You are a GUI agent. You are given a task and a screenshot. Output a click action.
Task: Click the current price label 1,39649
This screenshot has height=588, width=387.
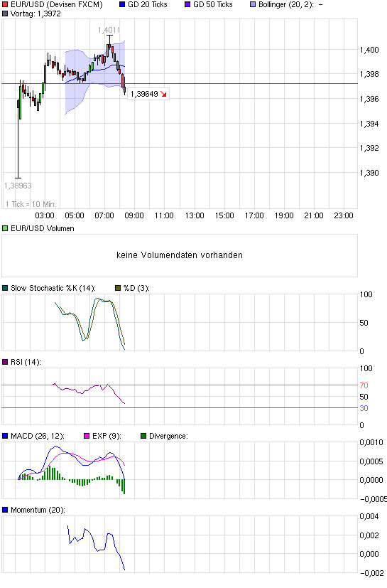[144, 94]
